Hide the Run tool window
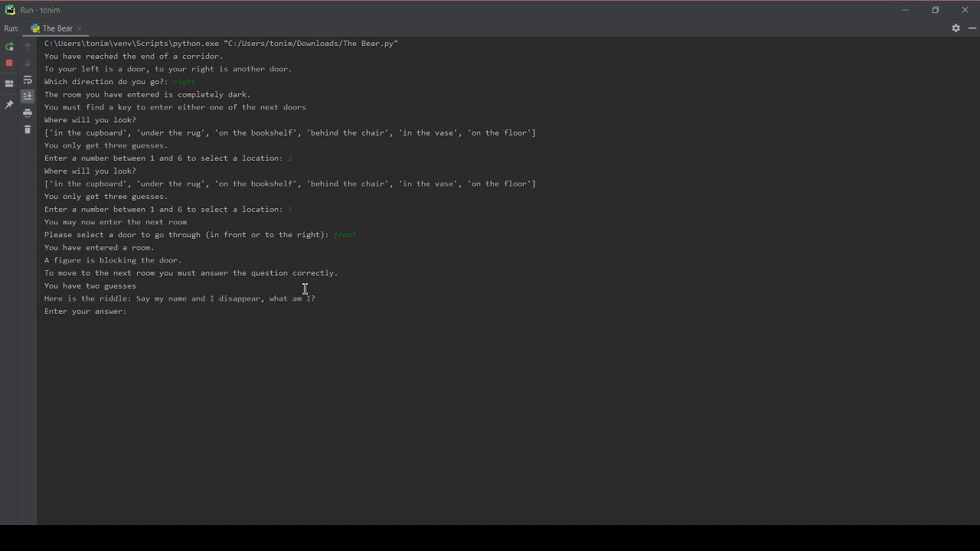The height and width of the screenshot is (551, 980). 972,28
